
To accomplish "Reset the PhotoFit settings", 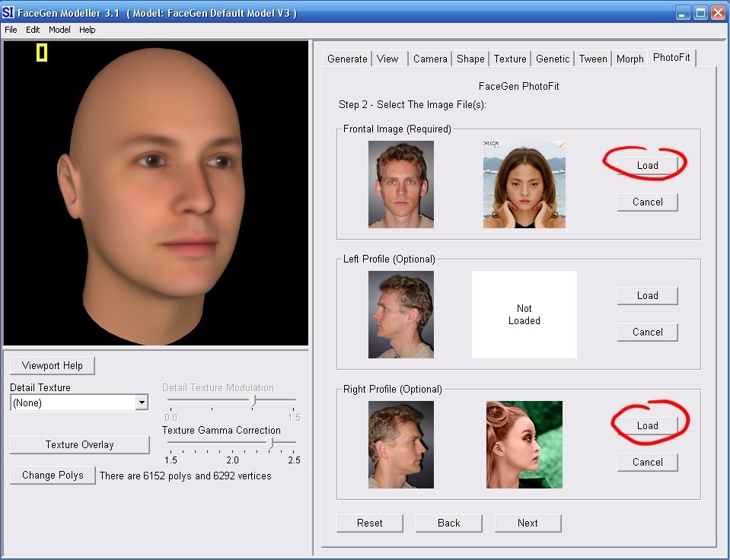I will [x=370, y=523].
